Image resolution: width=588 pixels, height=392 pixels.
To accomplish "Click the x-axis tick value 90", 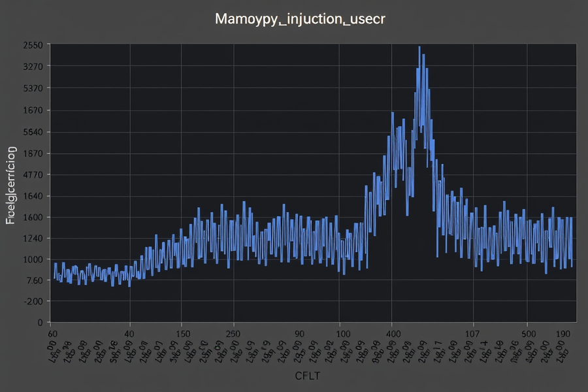I will pyautogui.click(x=299, y=334).
